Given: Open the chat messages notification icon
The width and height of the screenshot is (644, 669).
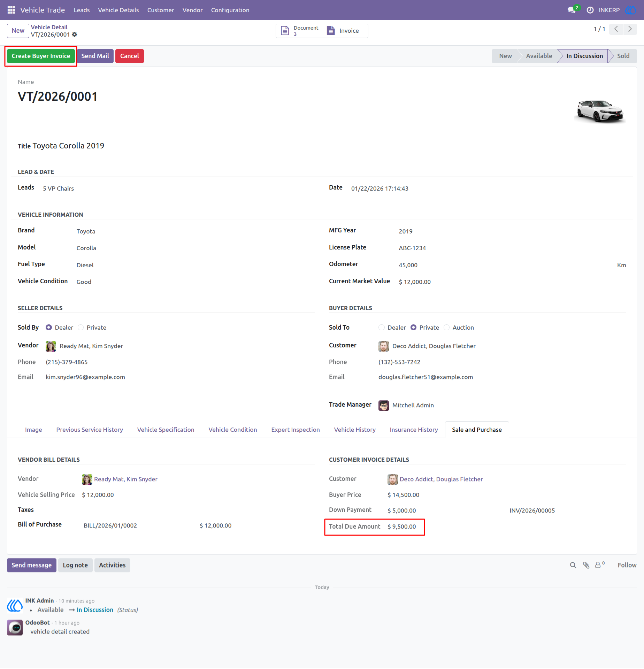Looking at the screenshot, I should point(572,10).
